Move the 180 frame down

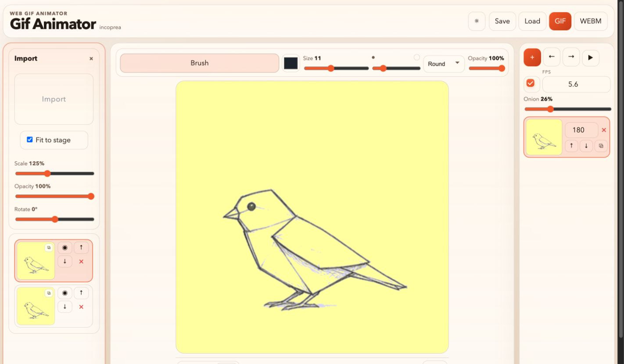(586, 146)
